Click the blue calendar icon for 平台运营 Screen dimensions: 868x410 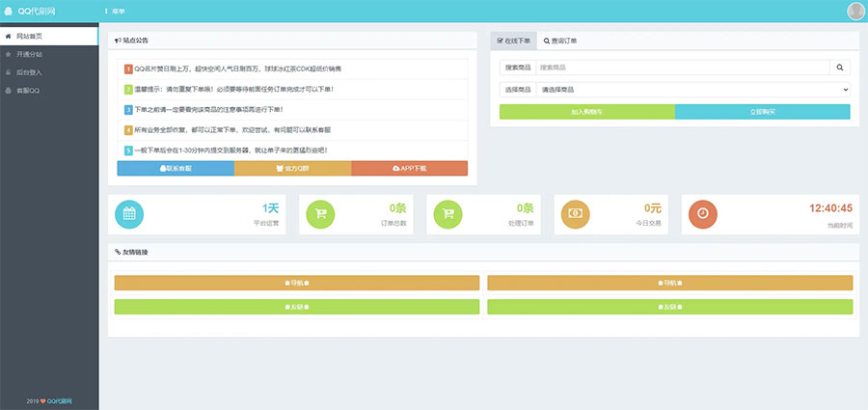128,214
